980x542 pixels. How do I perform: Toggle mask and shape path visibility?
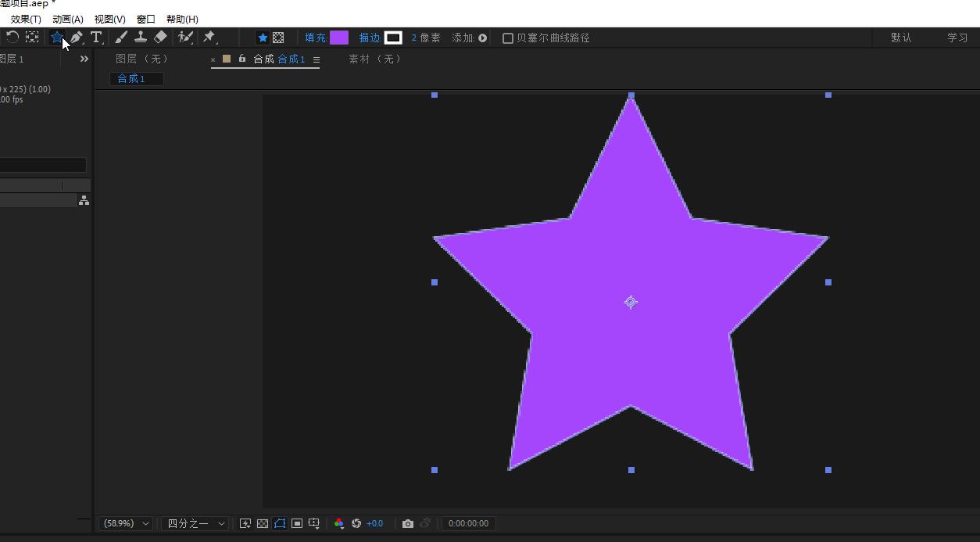pyautogui.click(x=280, y=523)
